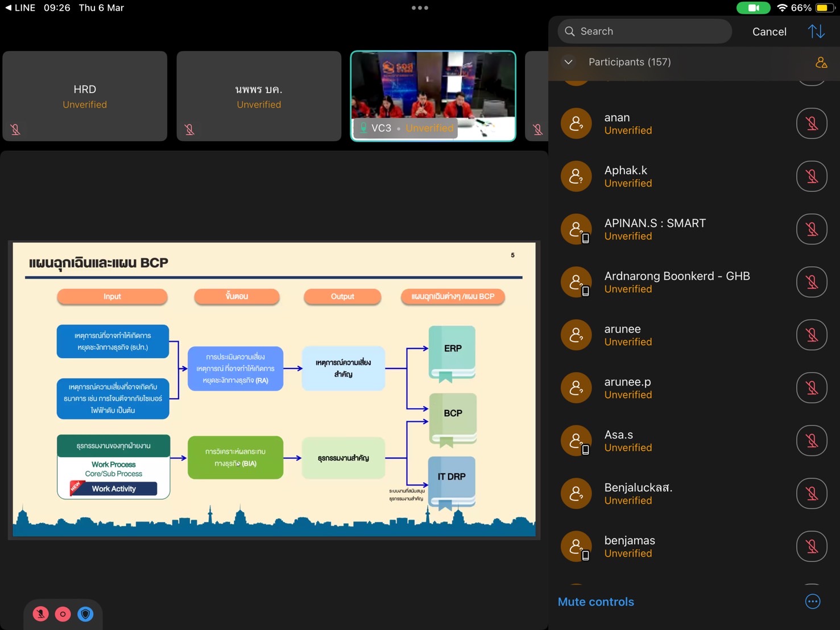The image size is (840, 630).
Task: Tap the participant Search field
Action: [645, 31]
